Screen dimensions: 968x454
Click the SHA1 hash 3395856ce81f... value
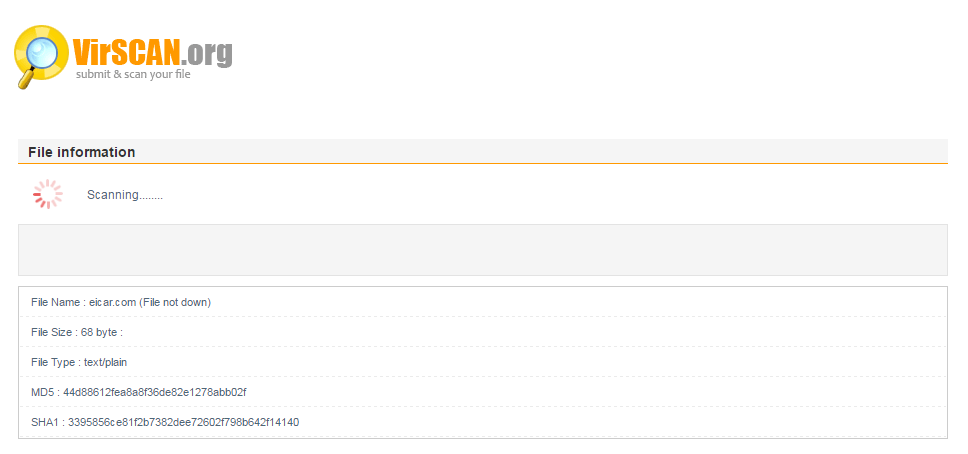183,422
